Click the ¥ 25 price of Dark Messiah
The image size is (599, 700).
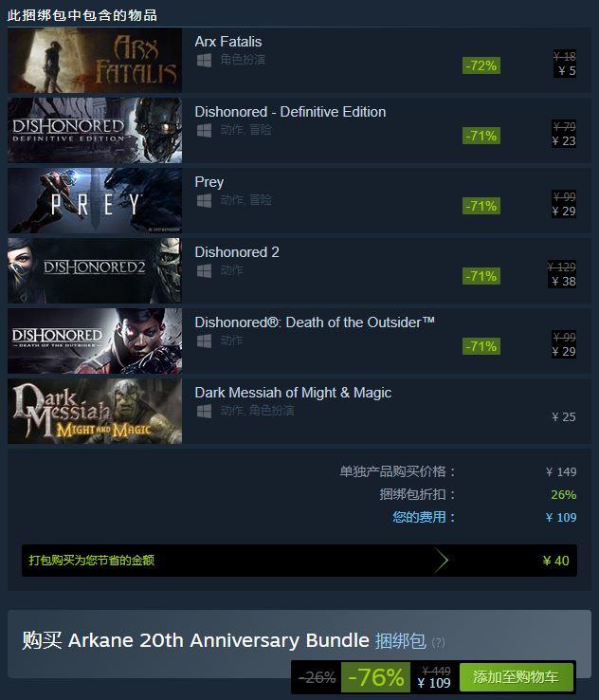coord(564,417)
